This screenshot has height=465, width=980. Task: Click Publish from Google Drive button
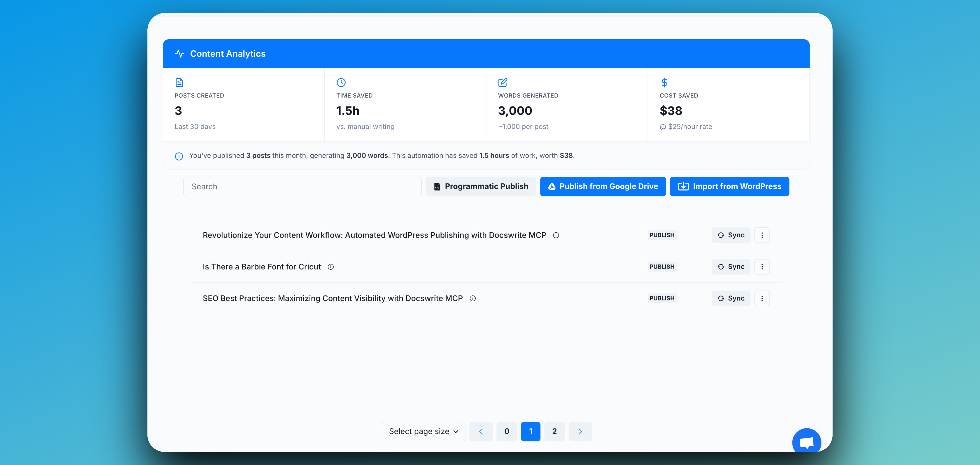(603, 186)
